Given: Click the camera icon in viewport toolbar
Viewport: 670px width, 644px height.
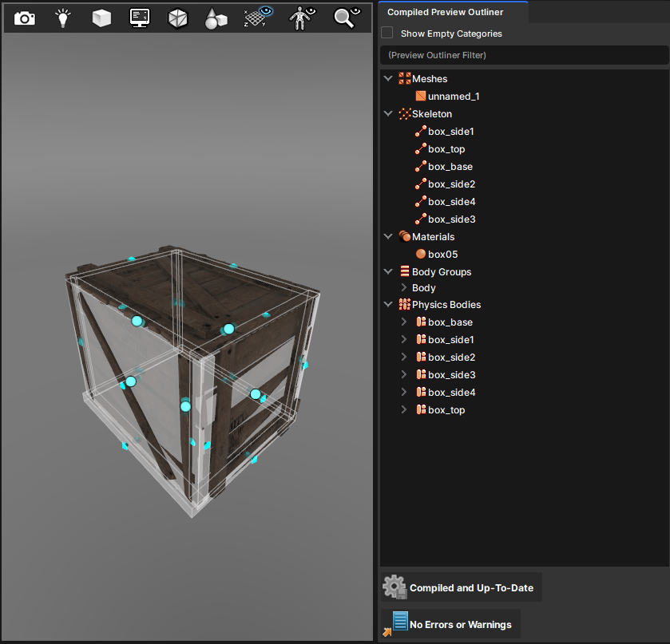Looking at the screenshot, I should click(x=25, y=18).
